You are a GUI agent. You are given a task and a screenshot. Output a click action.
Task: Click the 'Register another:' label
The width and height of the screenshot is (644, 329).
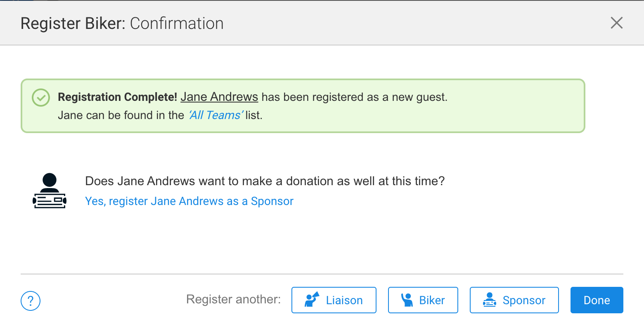pyautogui.click(x=233, y=299)
